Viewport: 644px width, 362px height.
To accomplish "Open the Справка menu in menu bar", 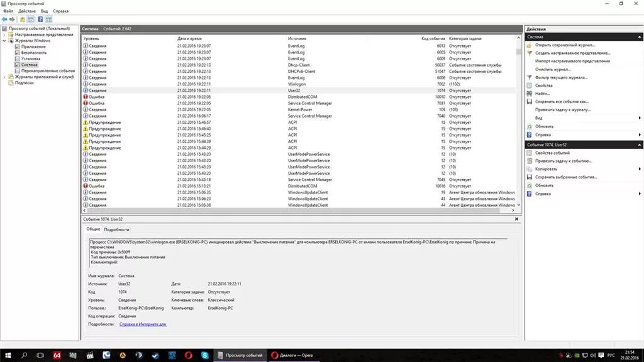I will click(x=61, y=11).
